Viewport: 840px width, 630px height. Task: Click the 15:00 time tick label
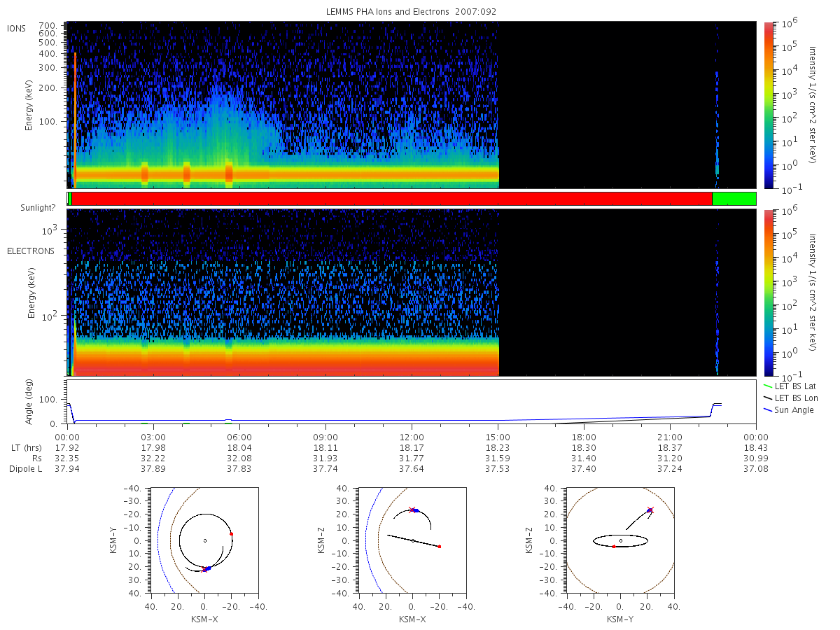(498, 437)
